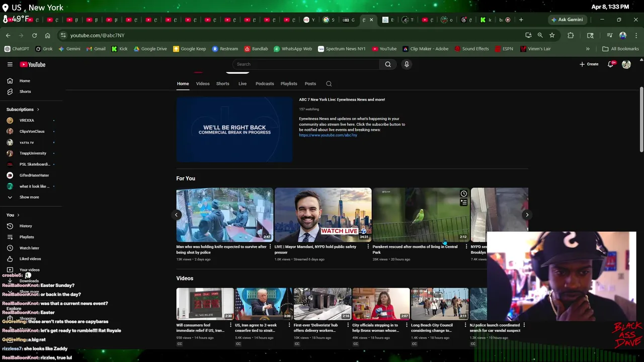644x362 pixels.
Task: Open options menu for knife shooting video
Action: coord(270,247)
